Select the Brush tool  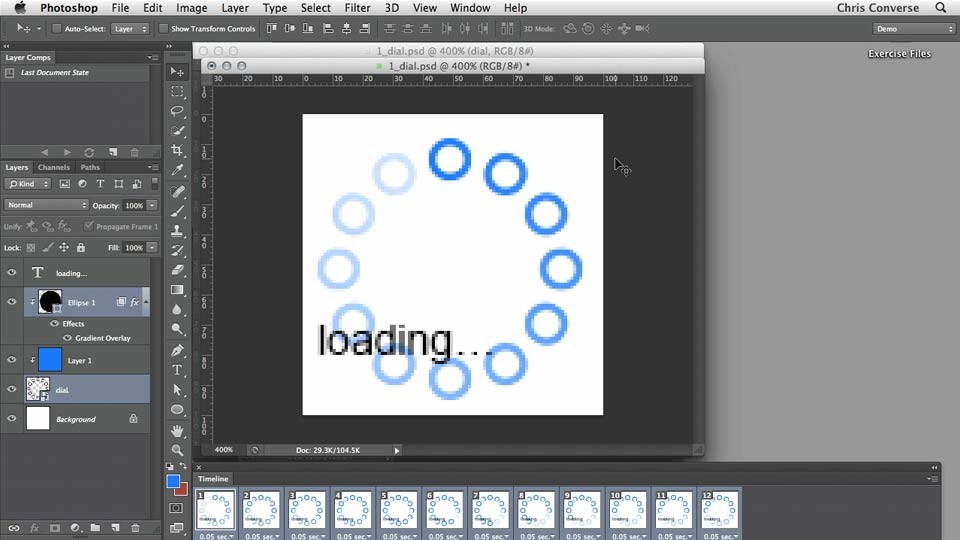tap(177, 211)
